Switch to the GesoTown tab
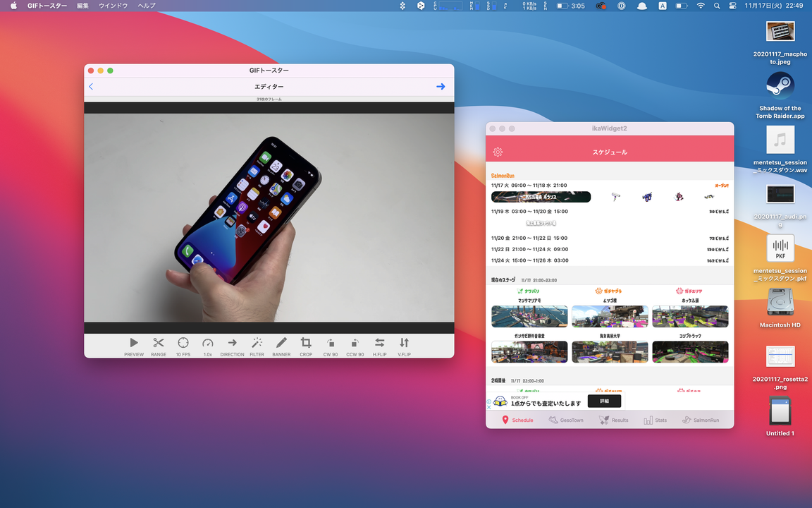Image resolution: width=812 pixels, height=508 pixels. pos(566,420)
